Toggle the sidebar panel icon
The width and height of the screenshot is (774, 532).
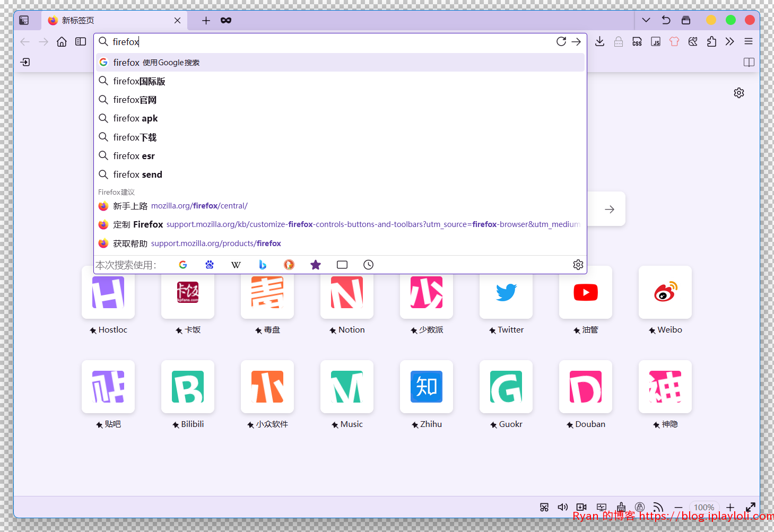click(x=81, y=42)
